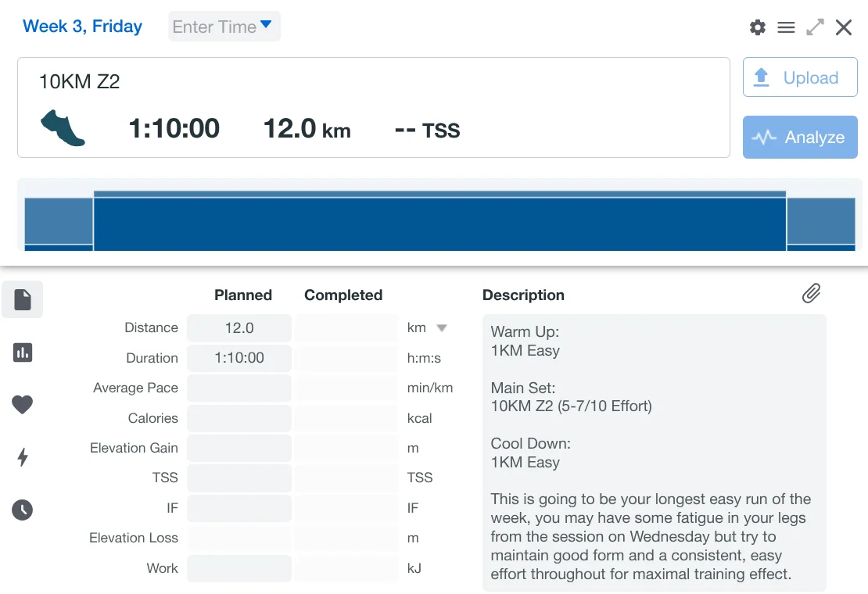Click the Week 3, Friday date link
Screen dimensions: 868x594
coord(82,27)
